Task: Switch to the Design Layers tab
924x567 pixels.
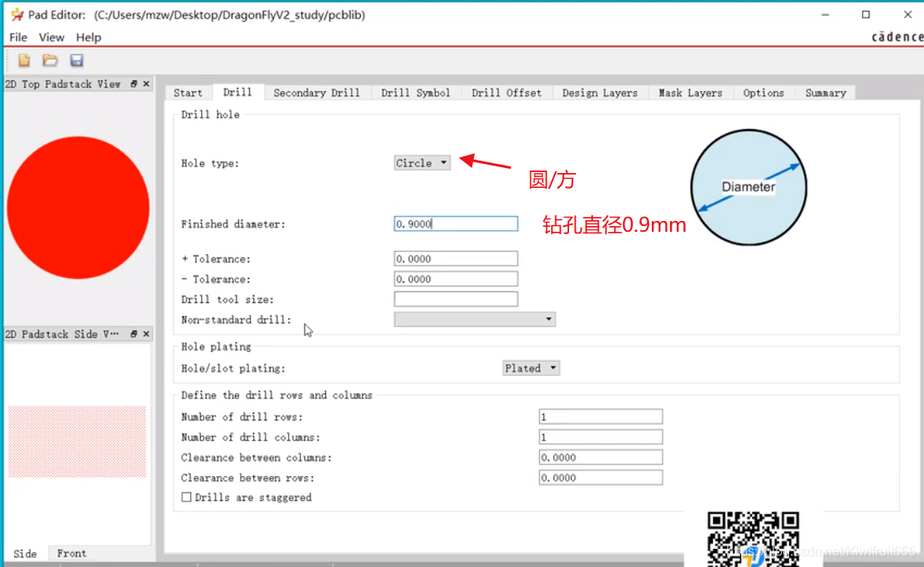Action: [x=600, y=93]
